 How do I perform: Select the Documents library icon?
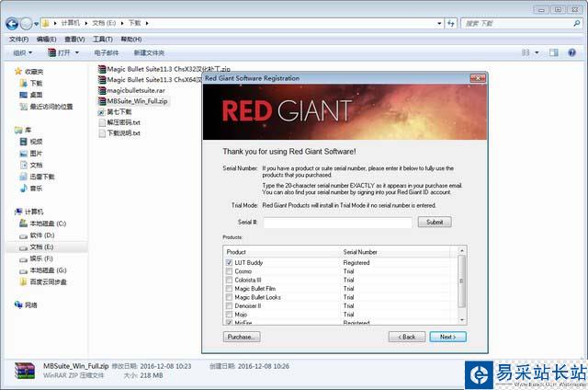23,165
